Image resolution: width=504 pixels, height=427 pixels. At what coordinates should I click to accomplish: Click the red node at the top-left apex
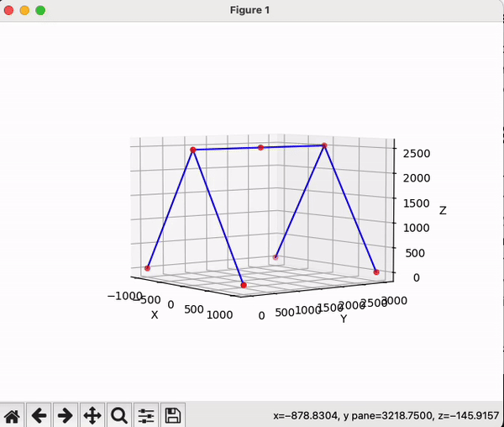(x=193, y=150)
